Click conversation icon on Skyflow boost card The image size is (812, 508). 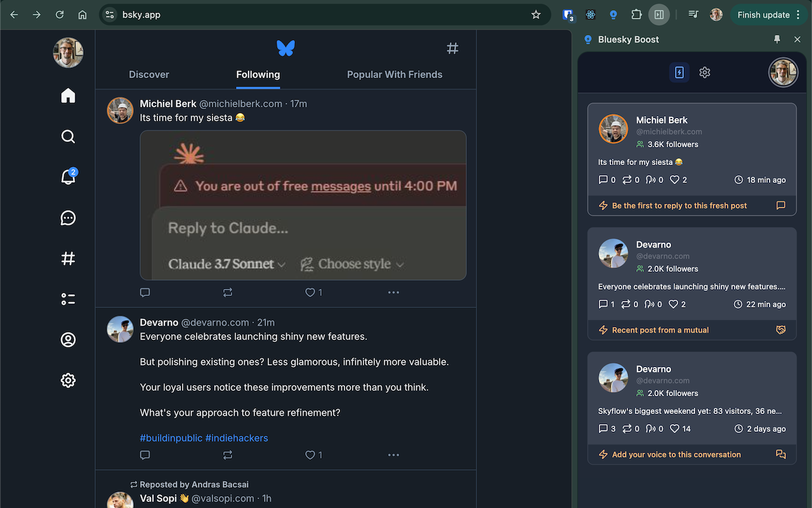pyautogui.click(x=781, y=455)
